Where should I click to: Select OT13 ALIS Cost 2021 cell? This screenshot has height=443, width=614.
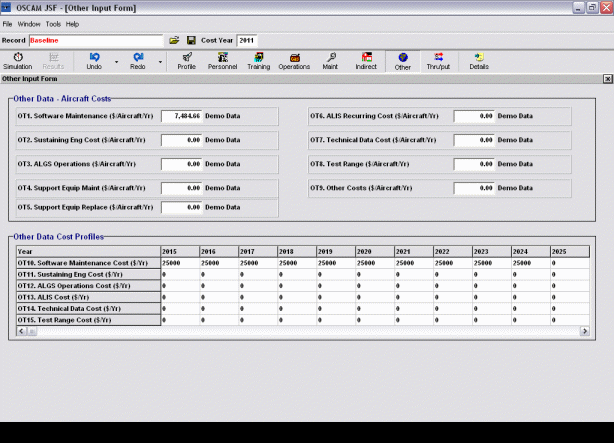click(x=414, y=297)
